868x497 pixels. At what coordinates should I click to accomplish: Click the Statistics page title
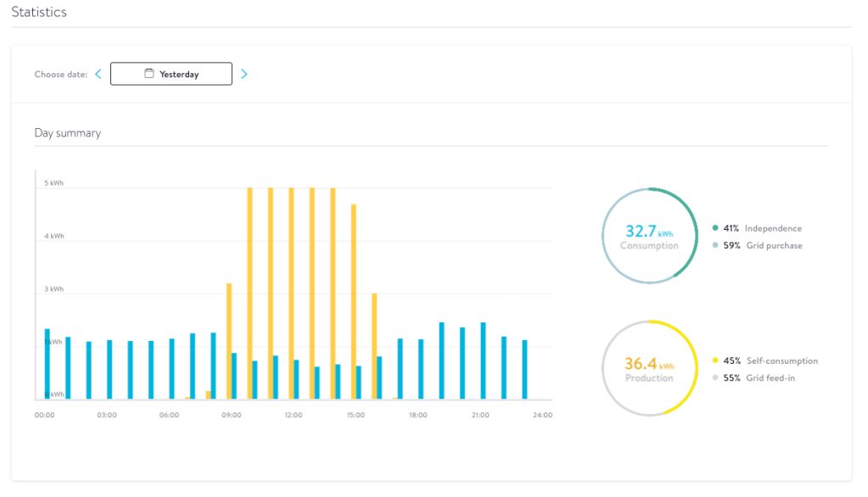point(39,12)
